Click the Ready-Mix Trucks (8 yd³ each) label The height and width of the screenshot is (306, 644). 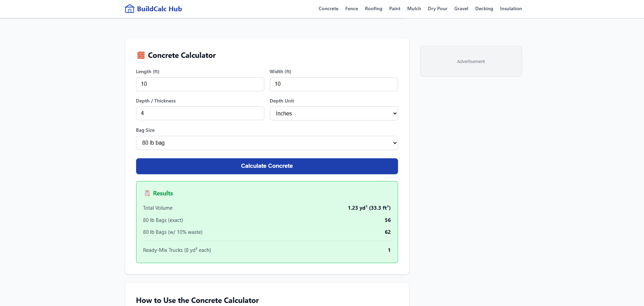point(177,250)
